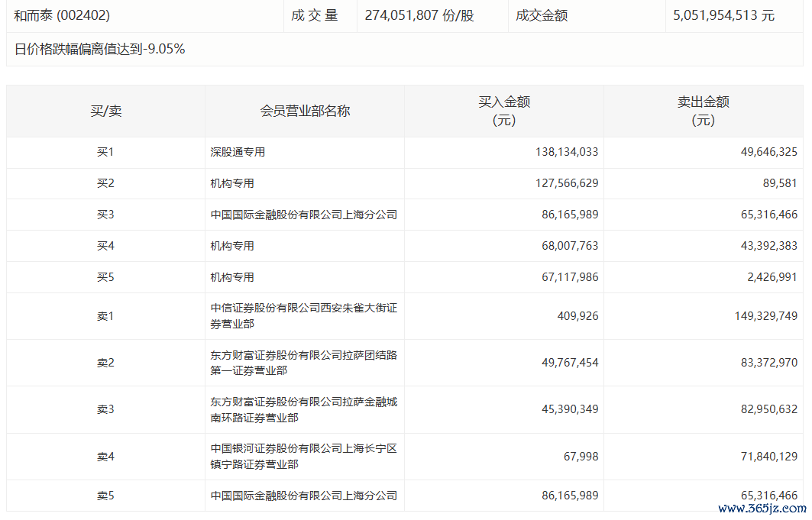Select buy amount 127,566,629
Image resolution: width=812 pixels, height=520 pixels.
click(x=567, y=183)
